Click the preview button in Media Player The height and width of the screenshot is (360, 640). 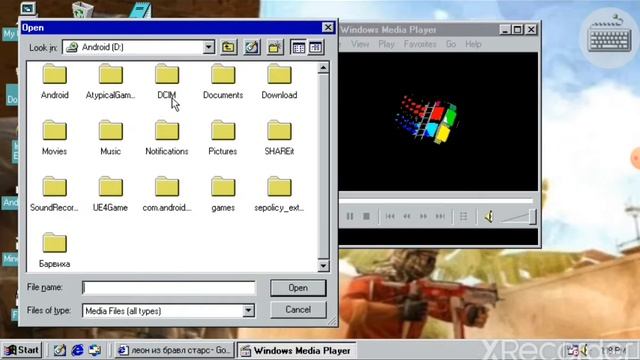(463, 216)
